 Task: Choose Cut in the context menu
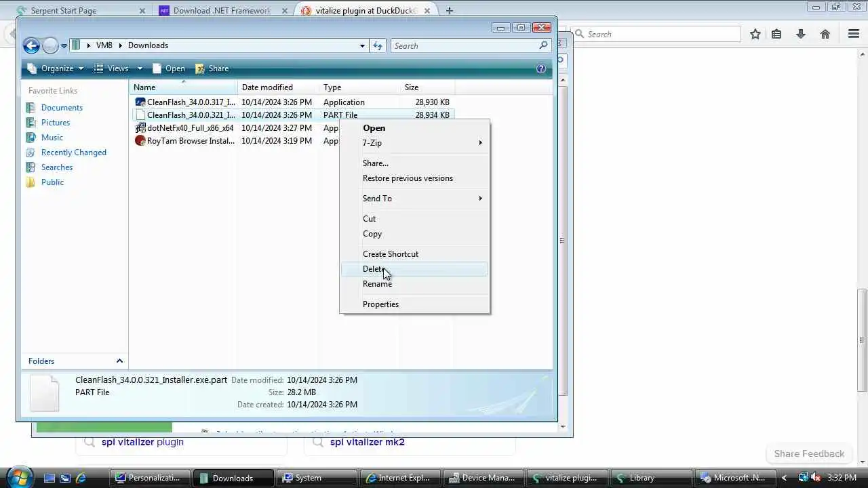414,219
